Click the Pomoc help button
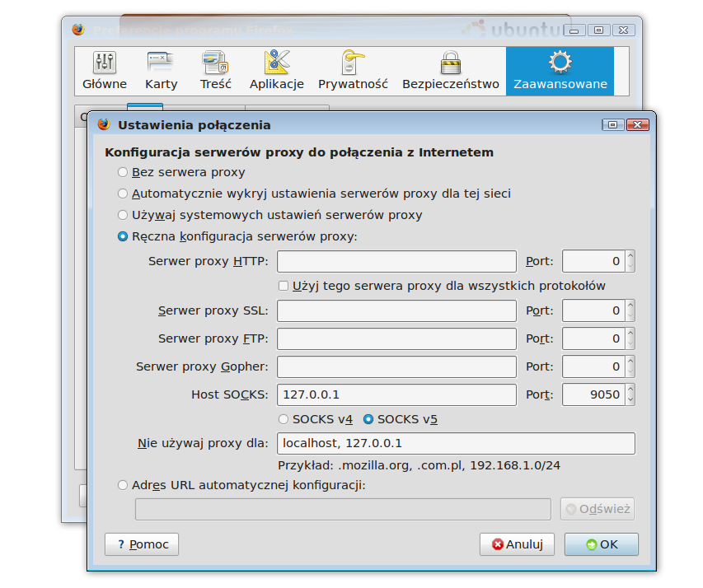The image size is (703, 588). click(x=142, y=544)
